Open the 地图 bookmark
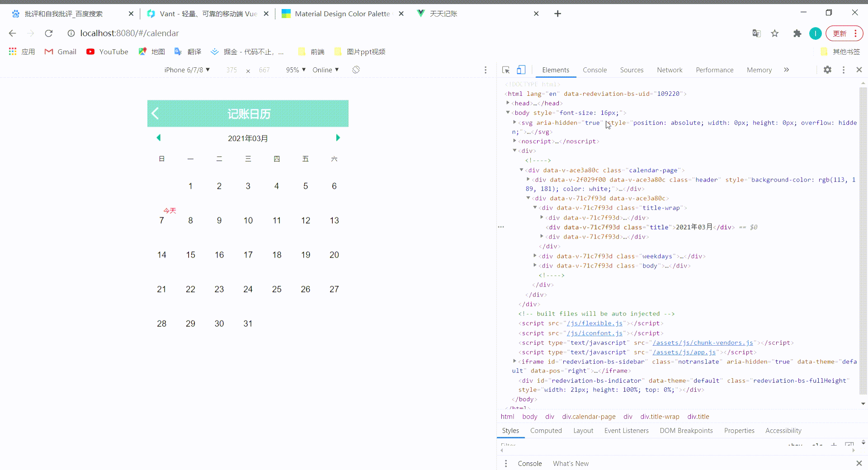Image resolution: width=868 pixels, height=470 pixels. click(151, 52)
